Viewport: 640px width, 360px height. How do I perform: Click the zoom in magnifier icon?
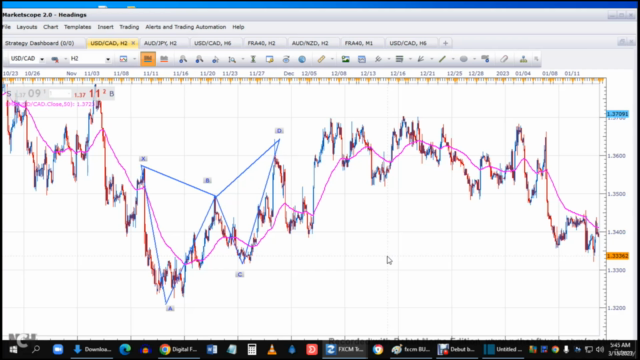(183, 59)
